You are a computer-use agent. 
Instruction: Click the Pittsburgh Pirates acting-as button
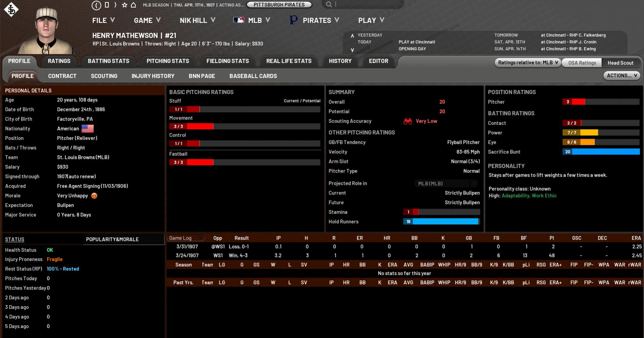(279, 5)
